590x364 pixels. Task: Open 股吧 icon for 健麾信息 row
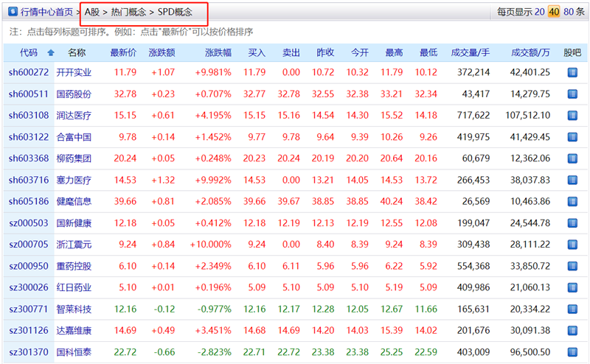point(572,202)
